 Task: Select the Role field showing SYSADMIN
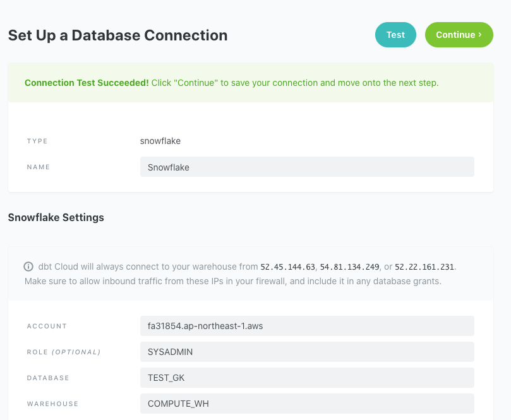click(x=307, y=352)
